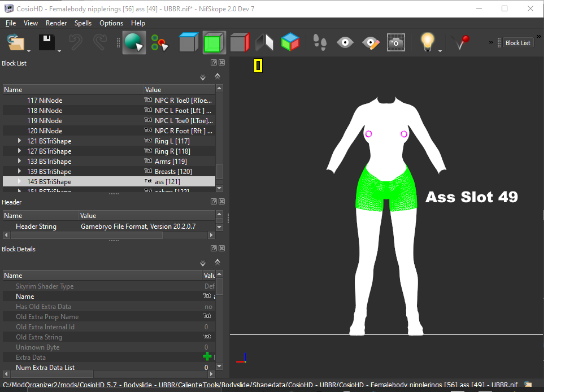Open dropdown arrow next to lightbulb
Viewport: 587px width, 392px height.
pyautogui.click(x=440, y=51)
